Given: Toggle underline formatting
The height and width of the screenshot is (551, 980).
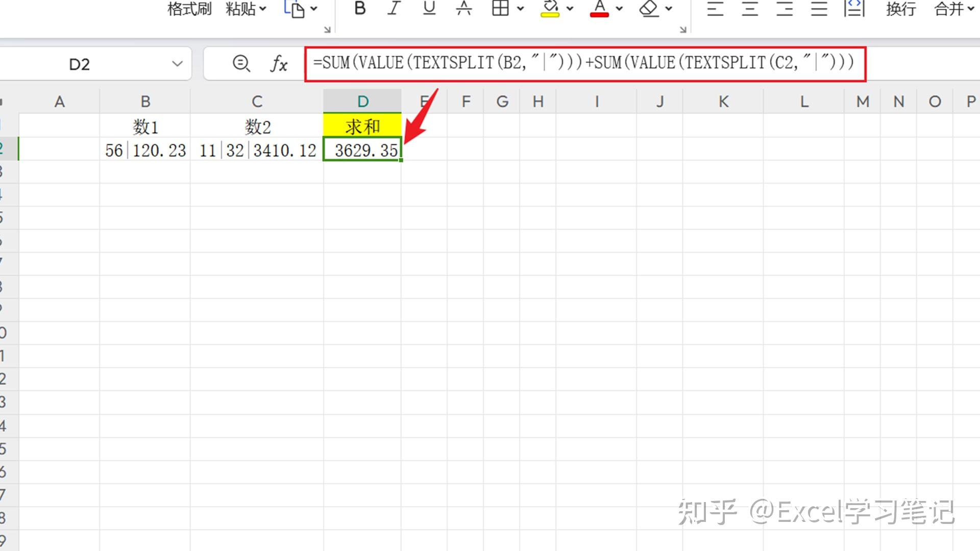Looking at the screenshot, I should 429,8.
